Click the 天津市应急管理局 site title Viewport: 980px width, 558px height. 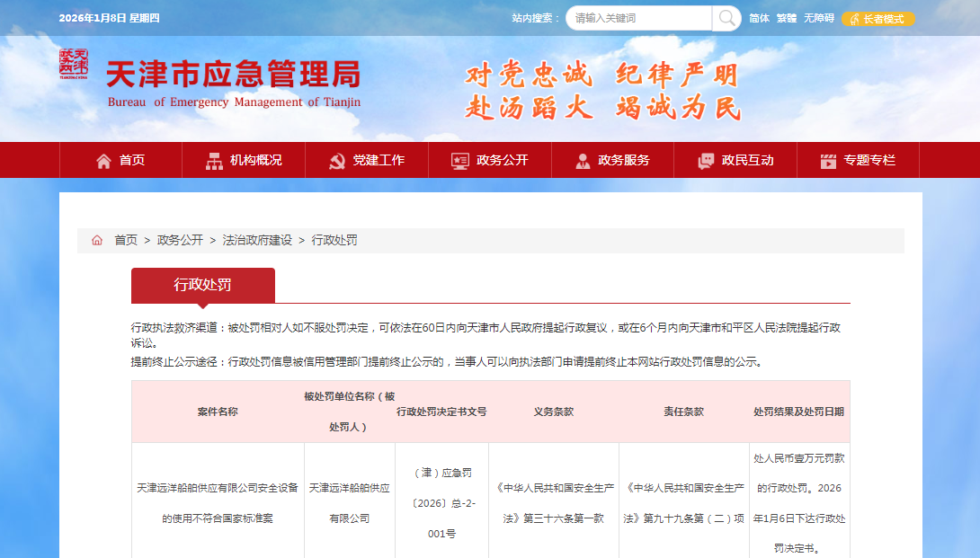pyautogui.click(x=233, y=74)
